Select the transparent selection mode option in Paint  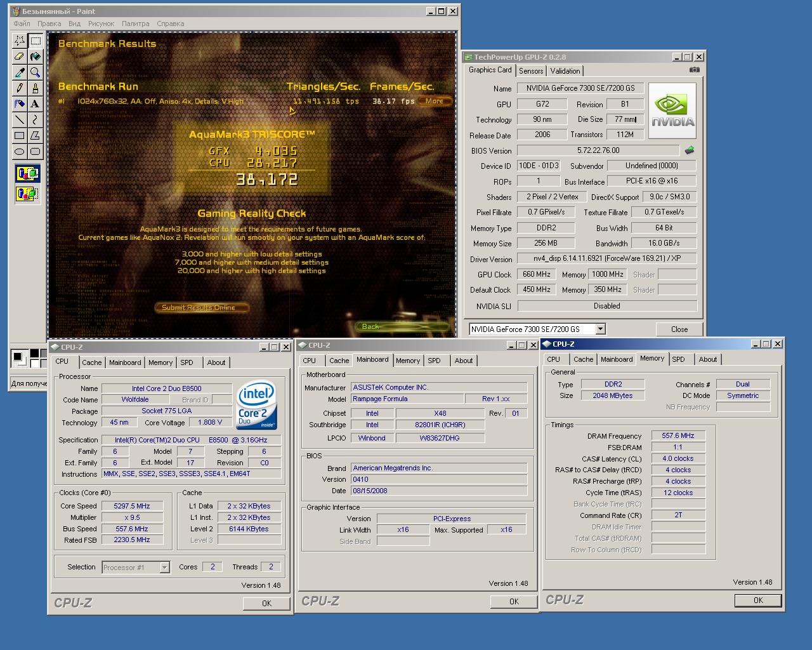tap(28, 194)
